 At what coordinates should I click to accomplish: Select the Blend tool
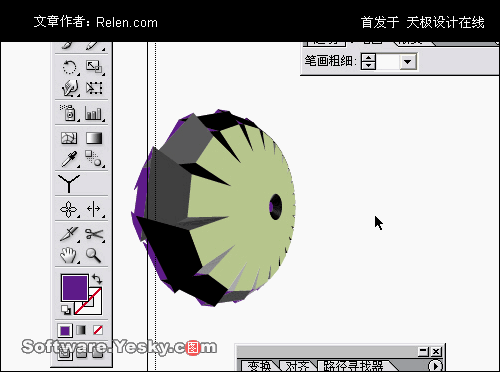(94, 159)
